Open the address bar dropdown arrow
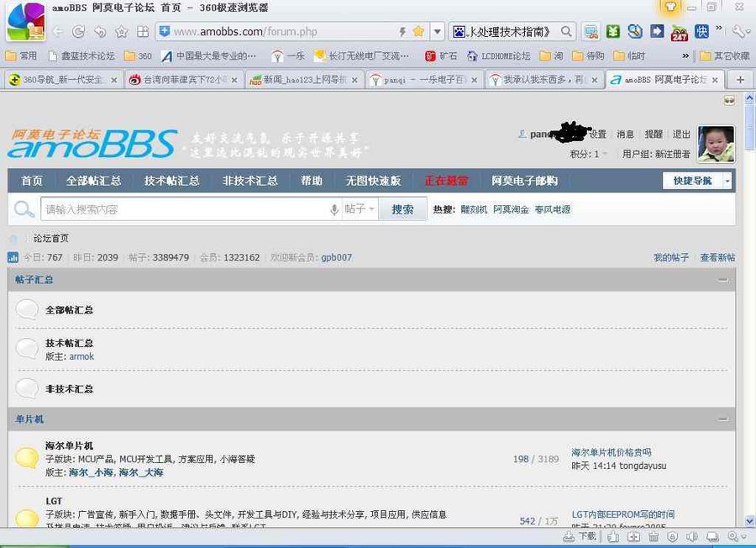Screen dimensions: 756x548 (438, 32)
